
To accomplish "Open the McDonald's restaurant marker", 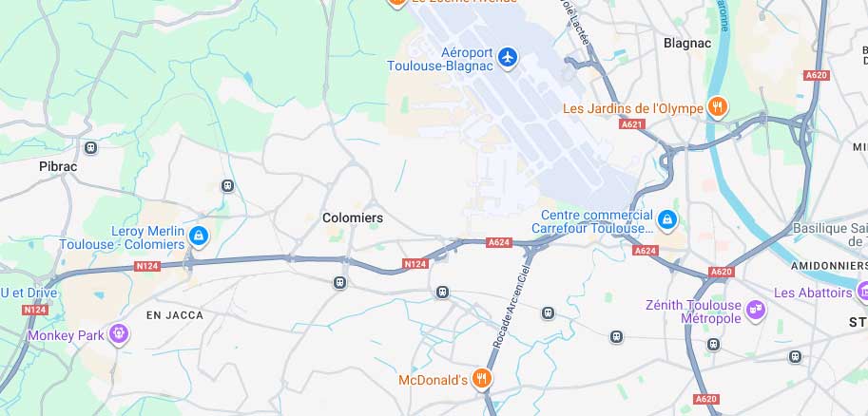I will click(x=482, y=380).
